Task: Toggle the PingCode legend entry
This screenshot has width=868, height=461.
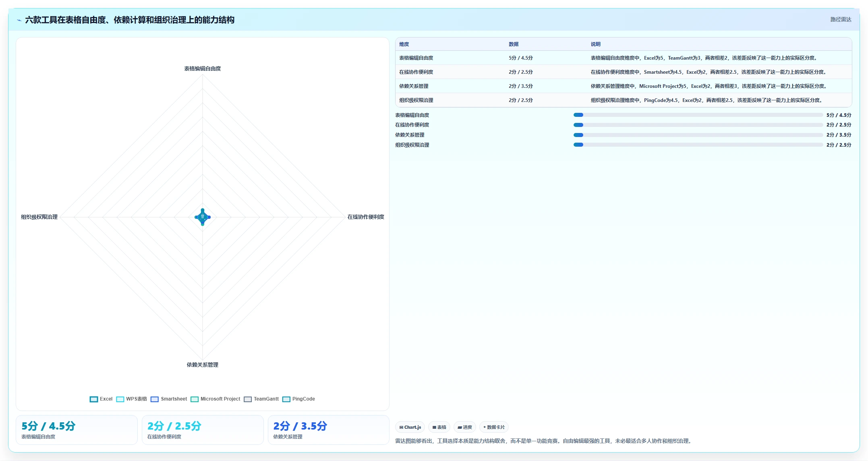Action: pyautogui.click(x=299, y=399)
